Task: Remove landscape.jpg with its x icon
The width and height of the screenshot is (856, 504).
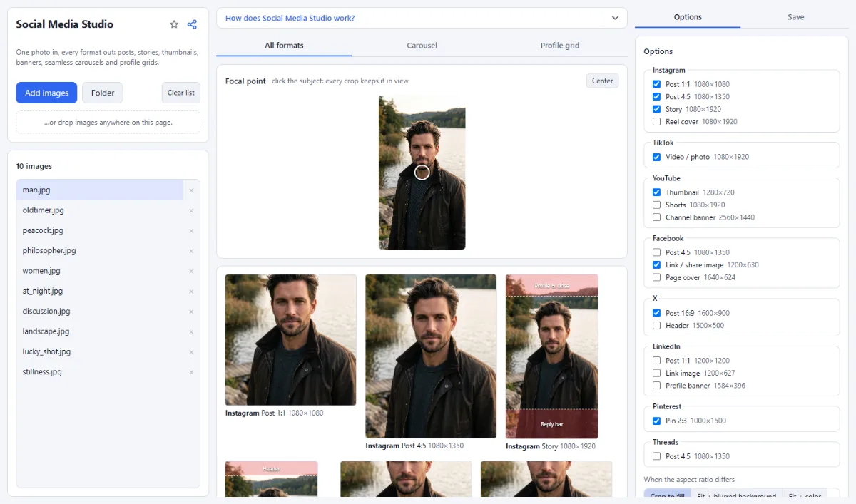Action: tap(191, 331)
